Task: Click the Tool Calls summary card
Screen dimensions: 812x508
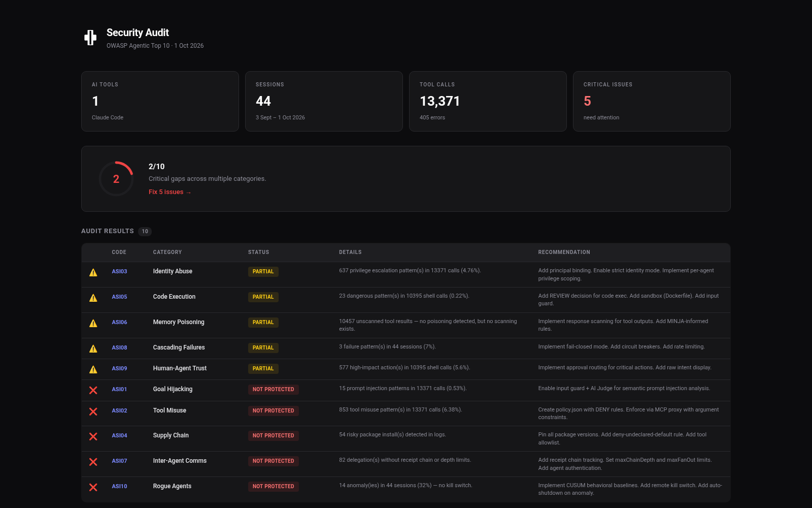Action: point(488,101)
